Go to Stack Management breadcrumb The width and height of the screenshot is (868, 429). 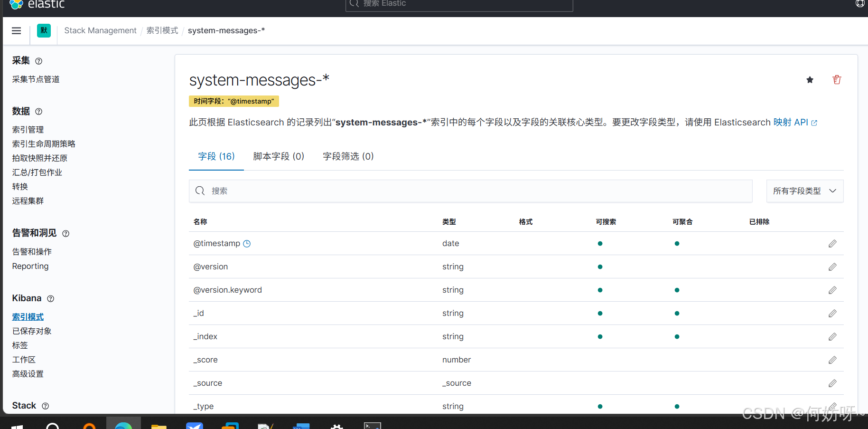[100, 31]
